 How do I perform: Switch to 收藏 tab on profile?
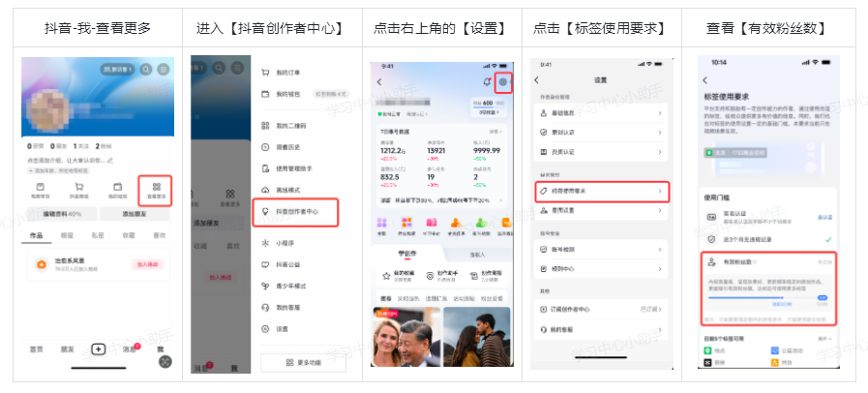(129, 235)
